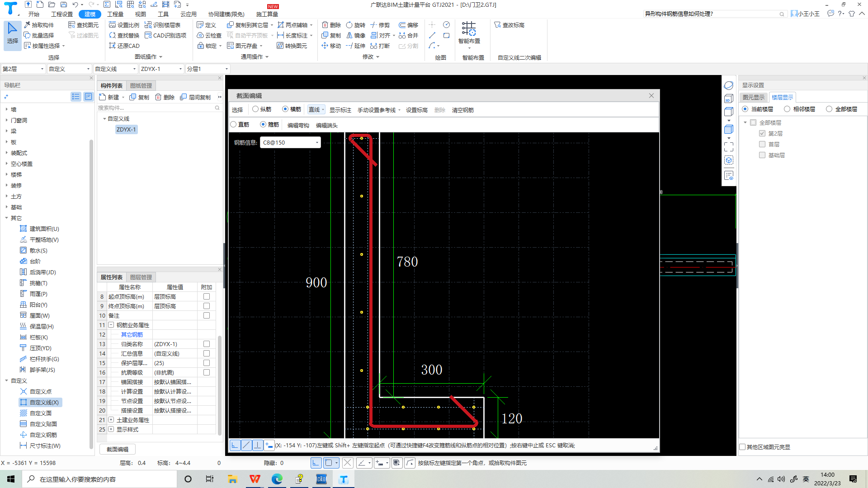The image size is (868, 488).
Task: Open the 钢筋信息 C8@150 combo box
Action: 290,142
